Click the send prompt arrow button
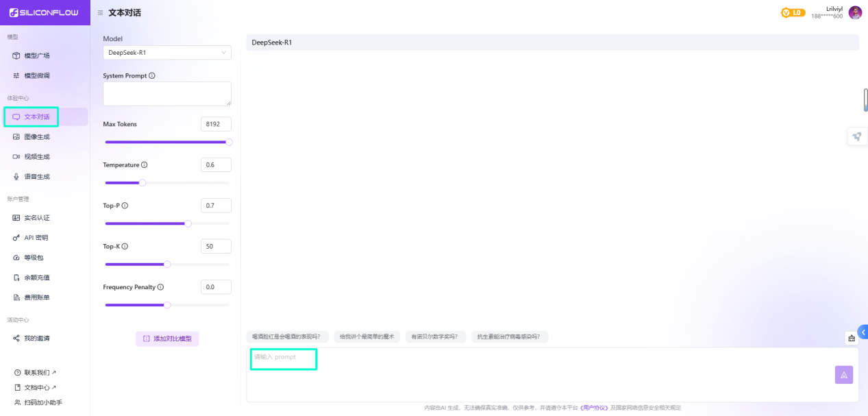Screen dimensions: 868x416 (843, 374)
